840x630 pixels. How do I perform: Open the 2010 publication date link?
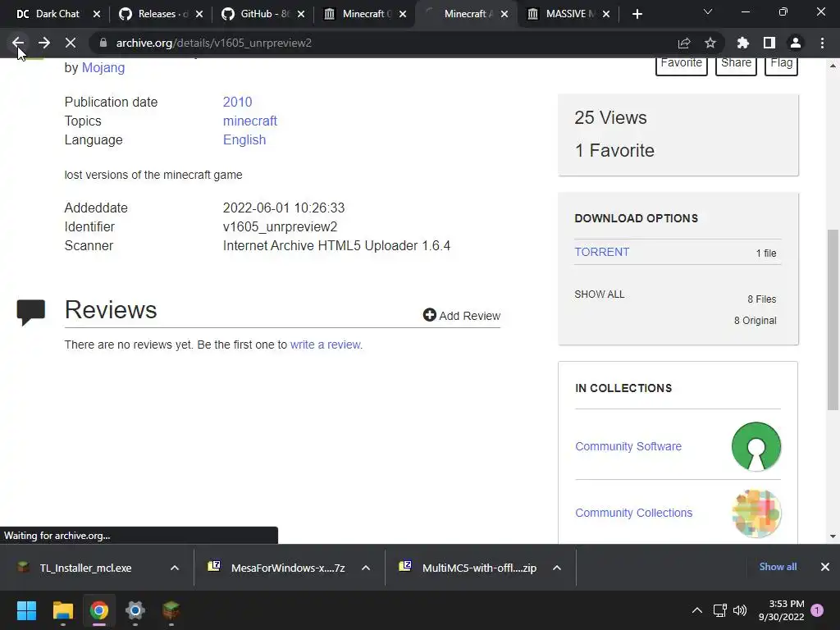click(x=237, y=102)
